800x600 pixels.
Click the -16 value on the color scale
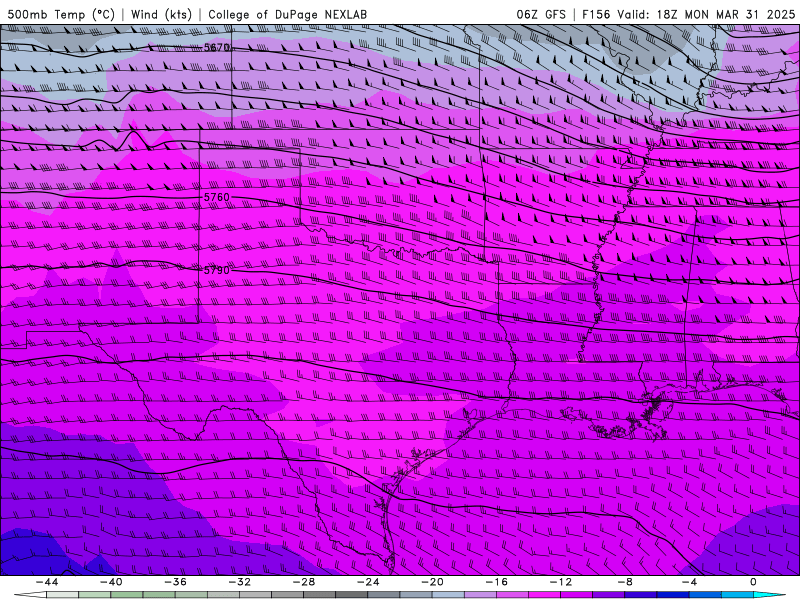tap(497, 582)
